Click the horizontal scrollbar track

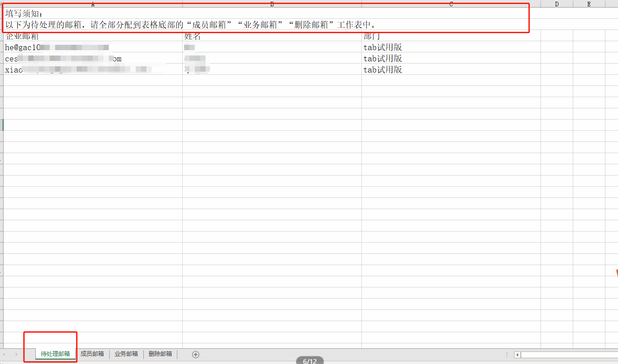[x=569, y=355]
